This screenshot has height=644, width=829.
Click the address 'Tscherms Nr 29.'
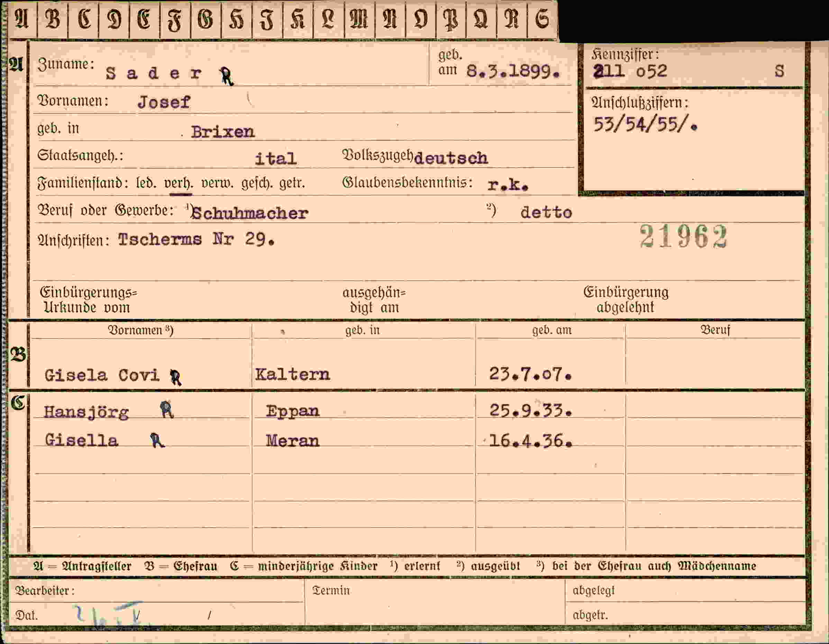(196, 239)
